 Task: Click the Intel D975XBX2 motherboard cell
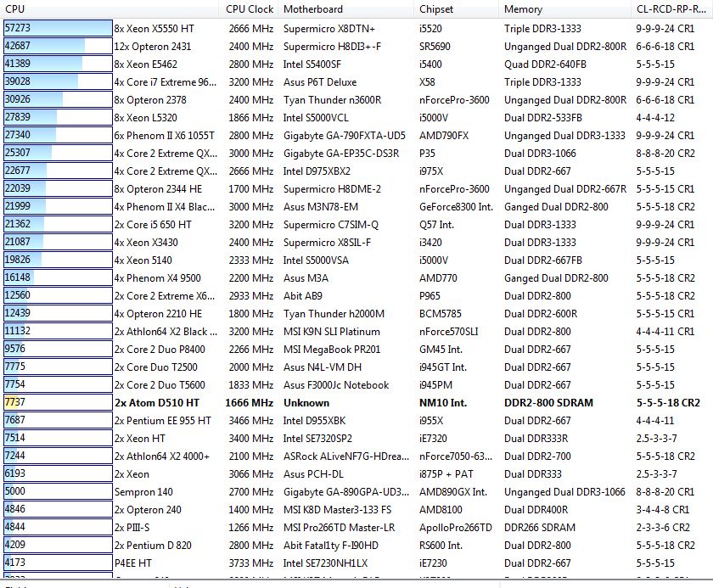pyautogui.click(x=317, y=171)
